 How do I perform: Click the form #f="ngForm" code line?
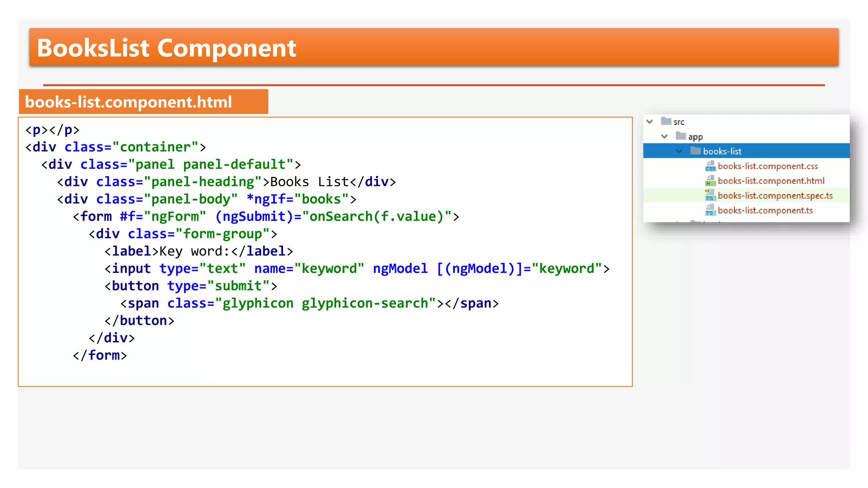tap(266, 216)
